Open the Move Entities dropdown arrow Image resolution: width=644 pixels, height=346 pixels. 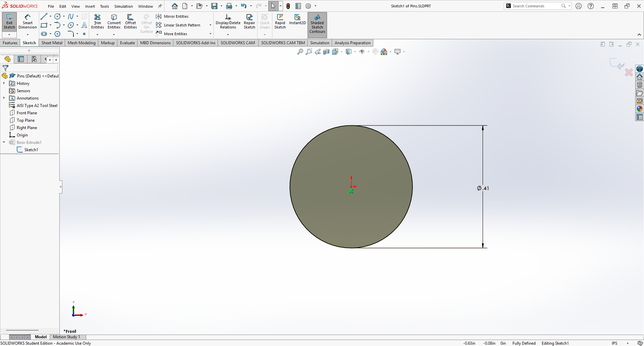(210, 34)
